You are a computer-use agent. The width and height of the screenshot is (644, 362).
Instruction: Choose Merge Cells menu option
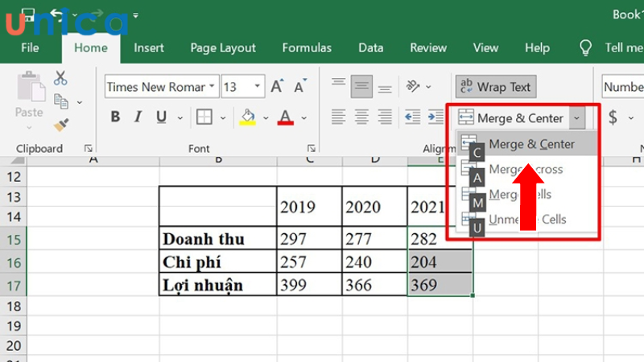click(527, 194)
